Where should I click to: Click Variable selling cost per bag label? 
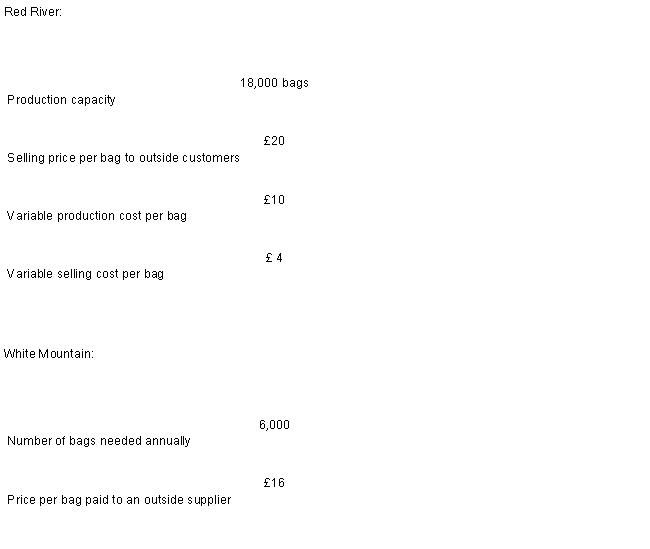pyautogui.click(x=85, y=274)
